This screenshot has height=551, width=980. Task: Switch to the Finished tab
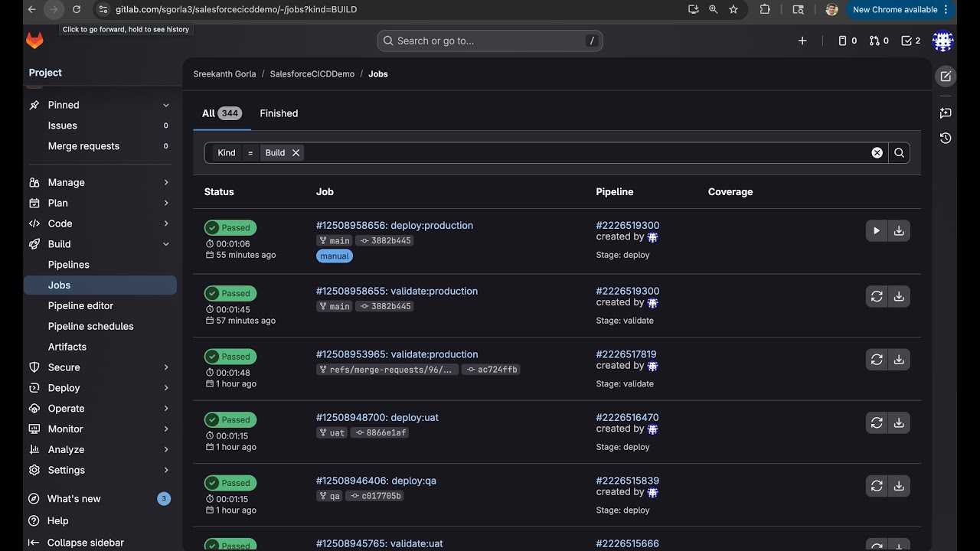coord(279,113)
